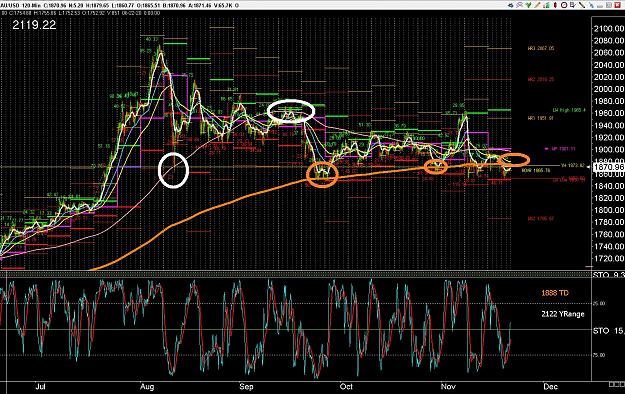
Task: Click the Dec label on time axis
Action: [x=550, y=386]
